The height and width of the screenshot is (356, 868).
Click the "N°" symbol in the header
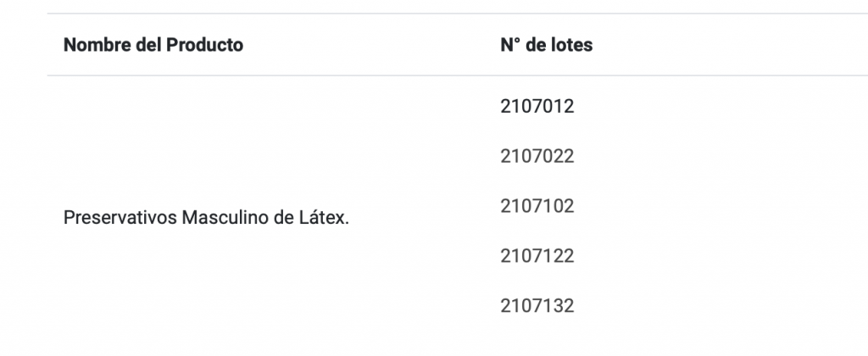509,45
